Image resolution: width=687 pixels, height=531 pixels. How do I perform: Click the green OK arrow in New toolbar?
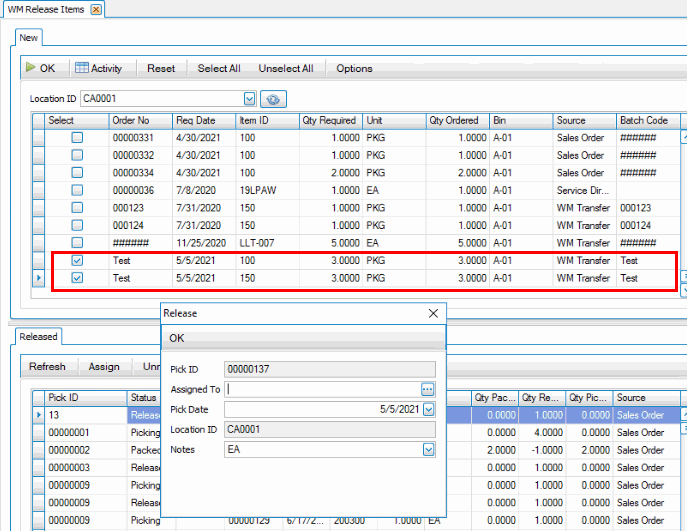coord(40,68)
